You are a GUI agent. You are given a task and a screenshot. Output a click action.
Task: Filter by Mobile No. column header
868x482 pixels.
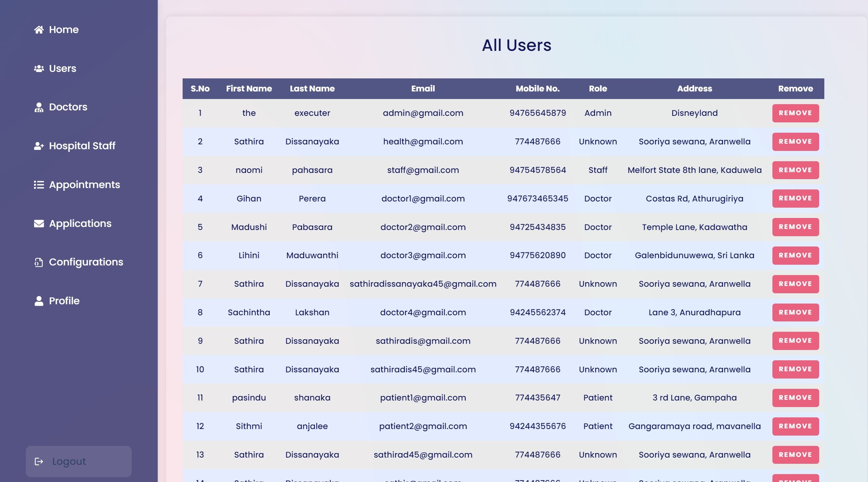point(537,88)
